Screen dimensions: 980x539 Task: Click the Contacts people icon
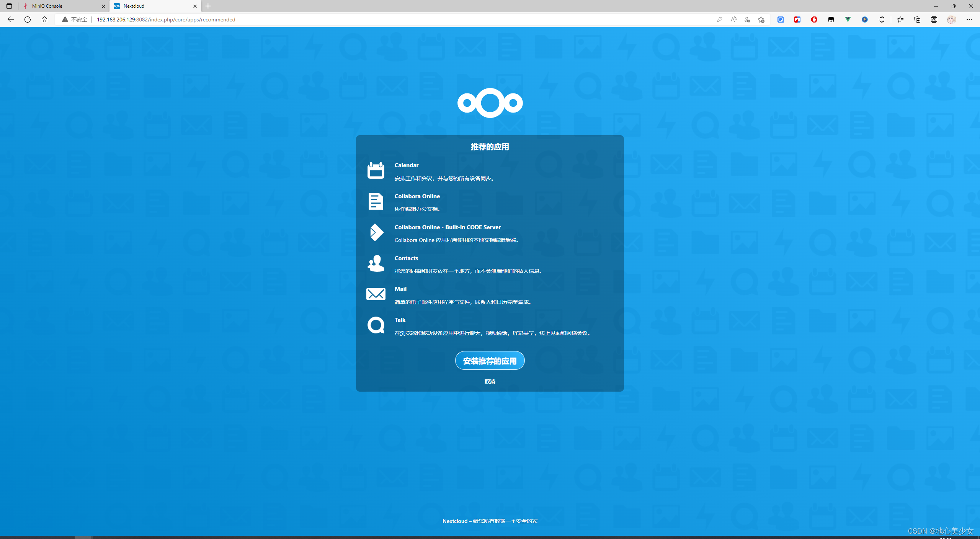376,263
